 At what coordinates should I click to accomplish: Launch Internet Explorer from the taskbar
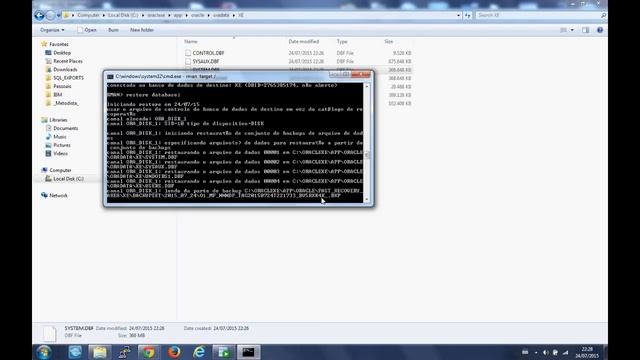point(199,352)
